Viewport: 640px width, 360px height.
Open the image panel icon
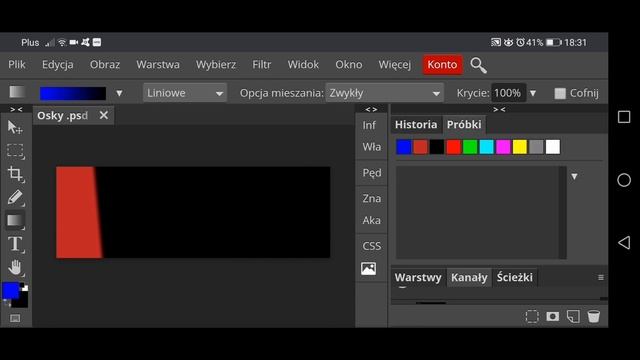click(x=369, y=269)
